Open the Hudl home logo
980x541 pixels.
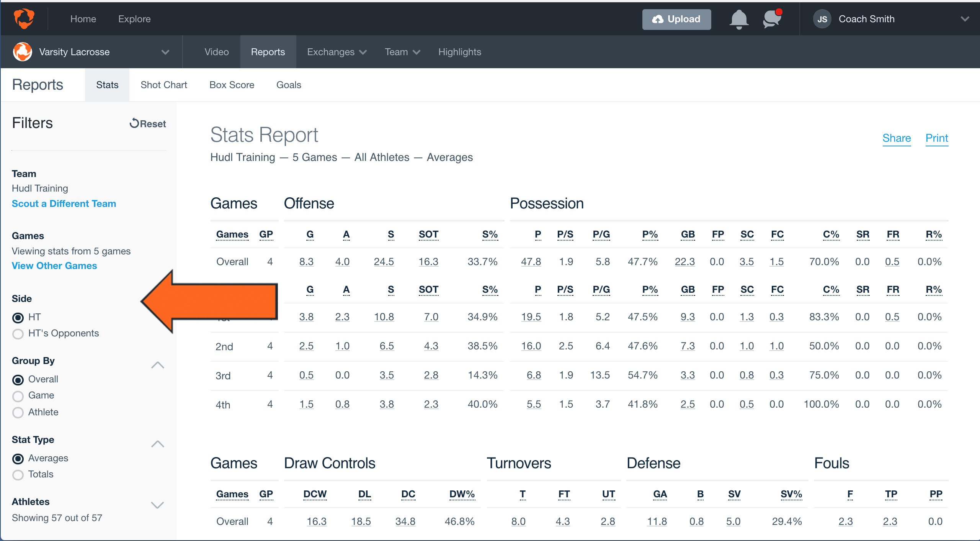(24, 18)
